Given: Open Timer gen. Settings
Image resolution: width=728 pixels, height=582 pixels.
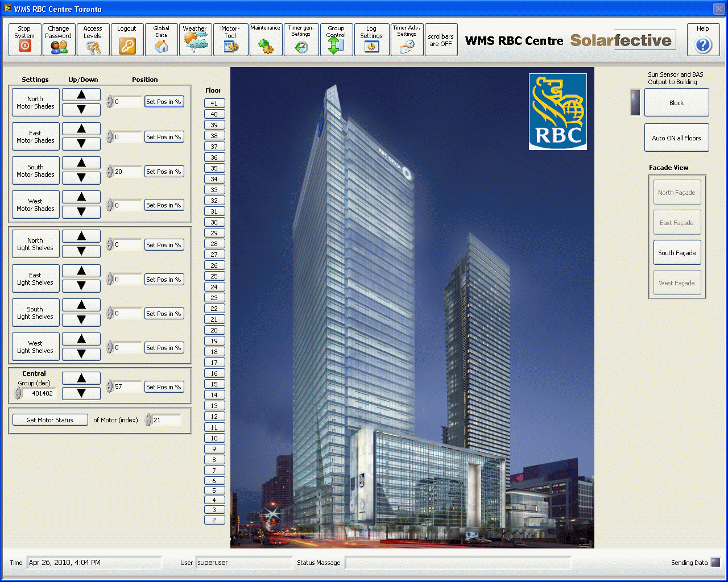Looking at the screenshot, I should 301,39.
